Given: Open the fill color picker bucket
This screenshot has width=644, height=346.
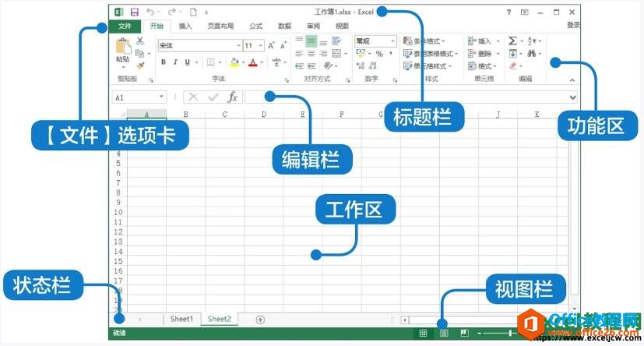Looking at the screenshot, I should [234, 62].
